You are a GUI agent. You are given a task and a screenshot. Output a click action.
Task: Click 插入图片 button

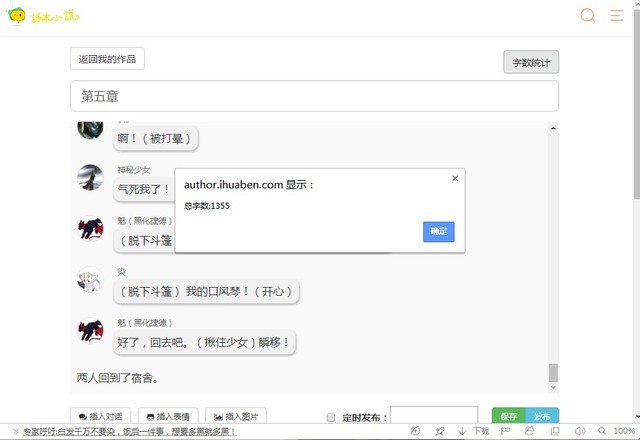[235, 416]
